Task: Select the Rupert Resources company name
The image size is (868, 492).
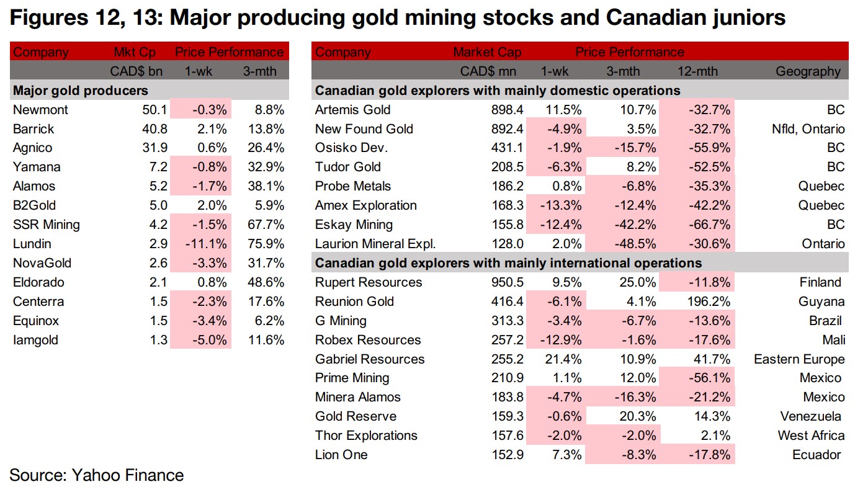Action: tap(369, 282)
